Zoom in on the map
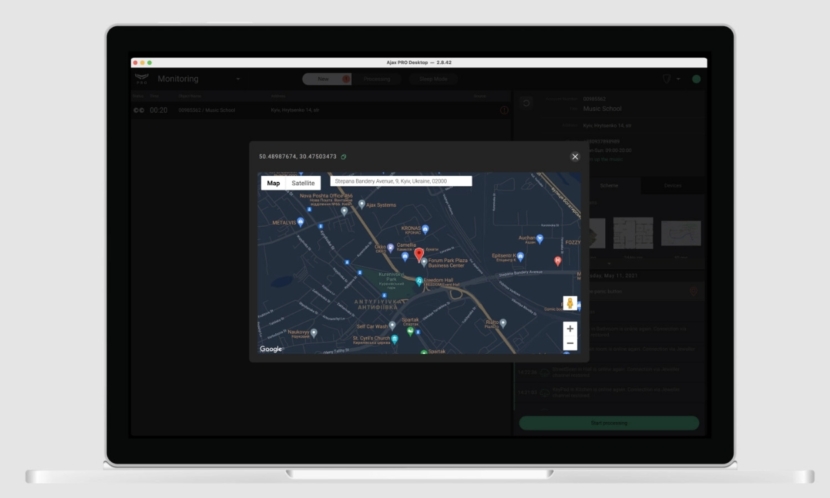Viewport: 830px width, 498px height. tap(570, 329)
